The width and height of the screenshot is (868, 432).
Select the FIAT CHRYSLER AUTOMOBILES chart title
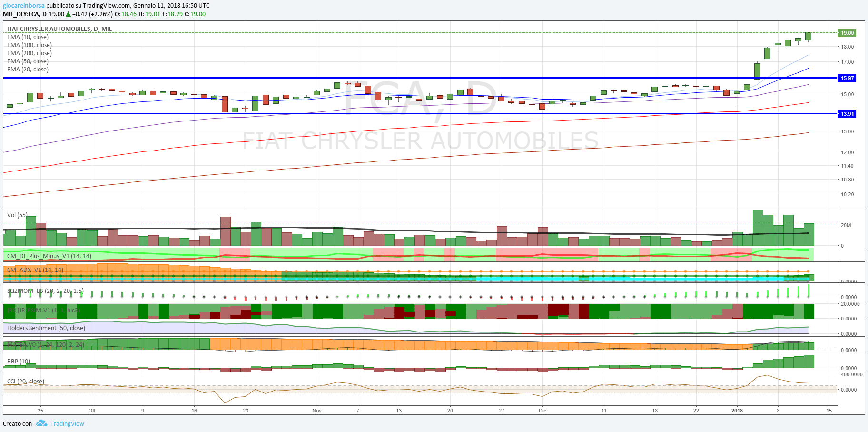(x=59, y=29)
